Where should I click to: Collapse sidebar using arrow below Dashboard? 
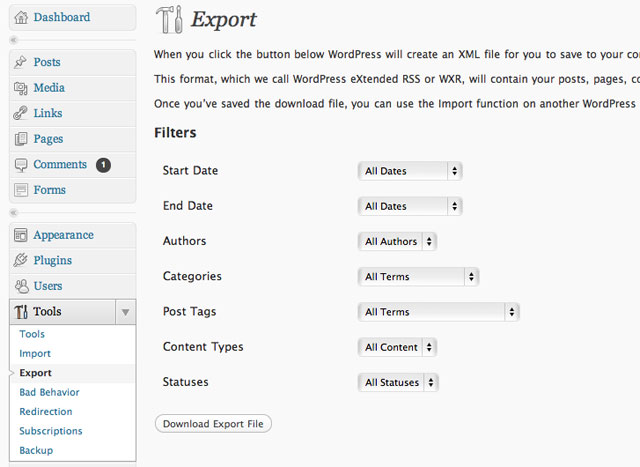pos(13,40)
